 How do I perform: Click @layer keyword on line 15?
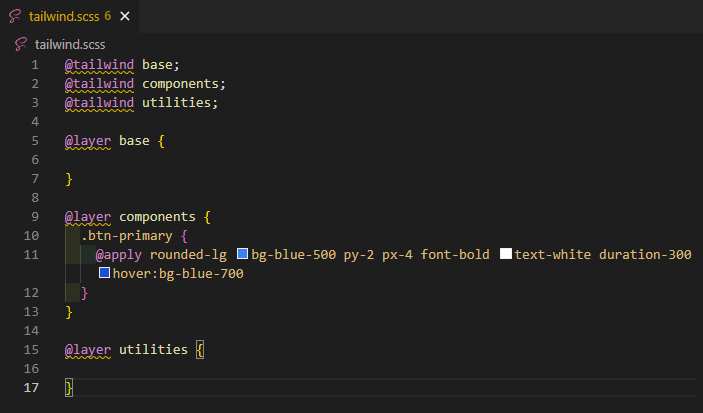click(88, 349)
